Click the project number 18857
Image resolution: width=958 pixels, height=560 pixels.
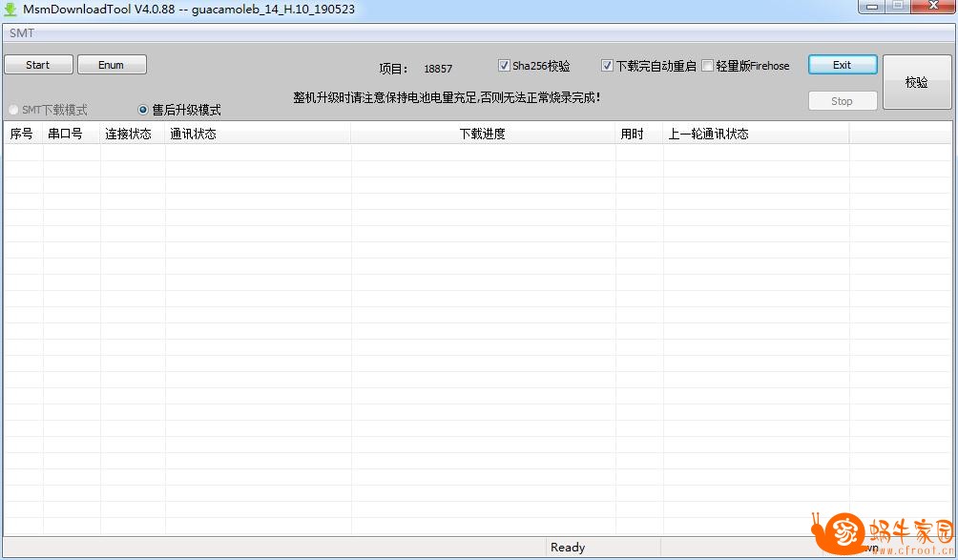[x=438, y=69]
